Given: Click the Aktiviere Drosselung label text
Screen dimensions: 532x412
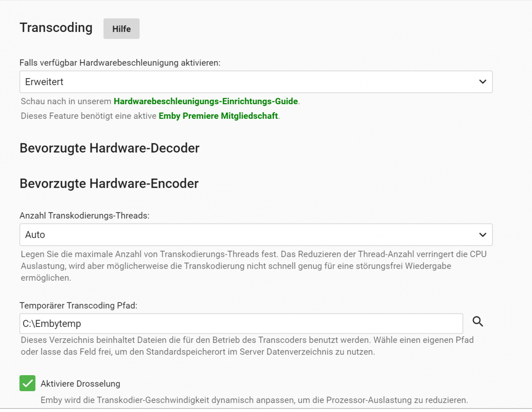Looking at the screenshot, I should coord(80,384).
